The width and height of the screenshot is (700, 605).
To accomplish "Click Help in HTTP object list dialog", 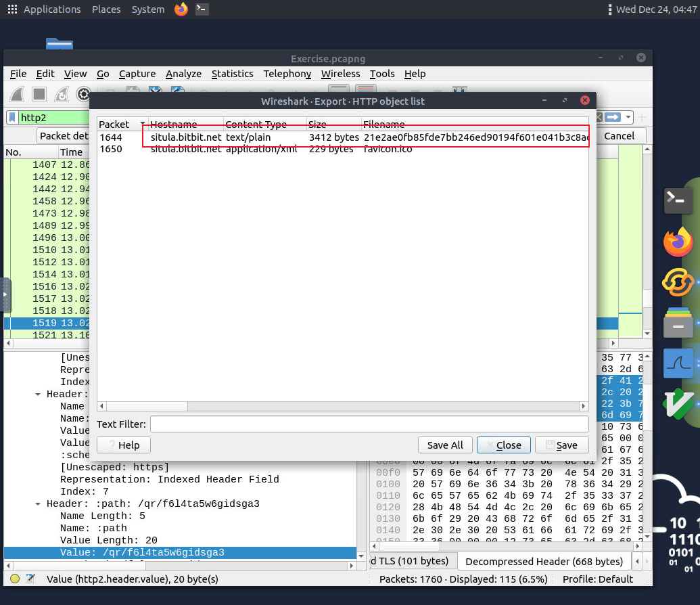I will click(x=124, y=445).
